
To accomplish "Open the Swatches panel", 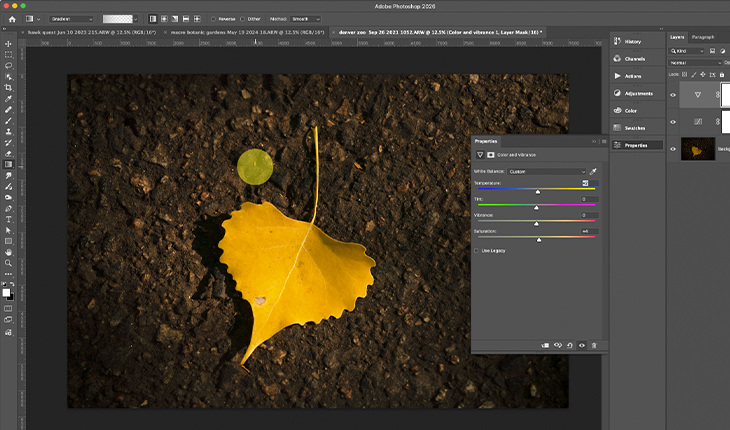I will pos(634,127).
